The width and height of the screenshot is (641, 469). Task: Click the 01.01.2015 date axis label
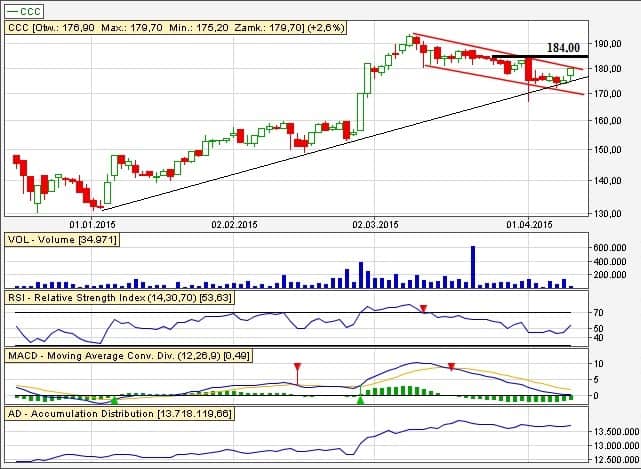click(x=91, y=224)
